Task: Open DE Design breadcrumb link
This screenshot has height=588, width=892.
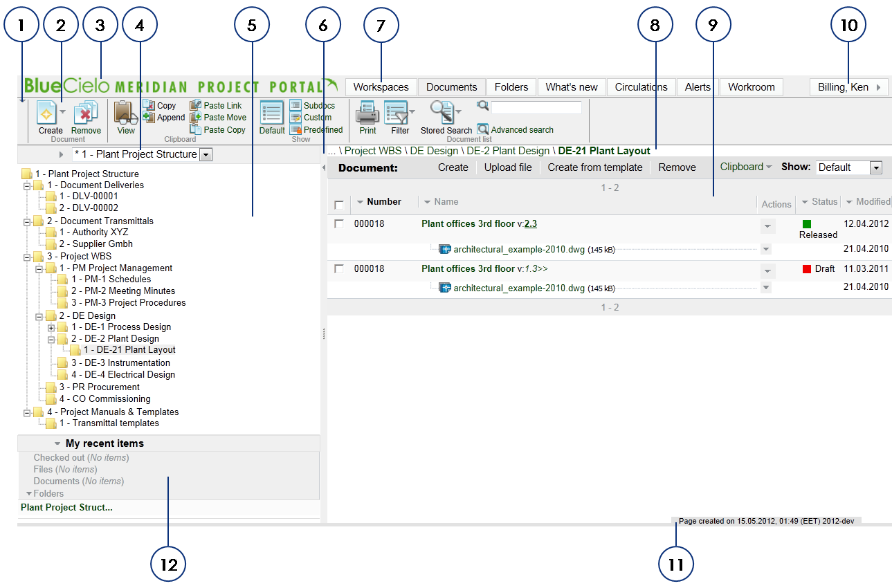Action: [434, 151]
